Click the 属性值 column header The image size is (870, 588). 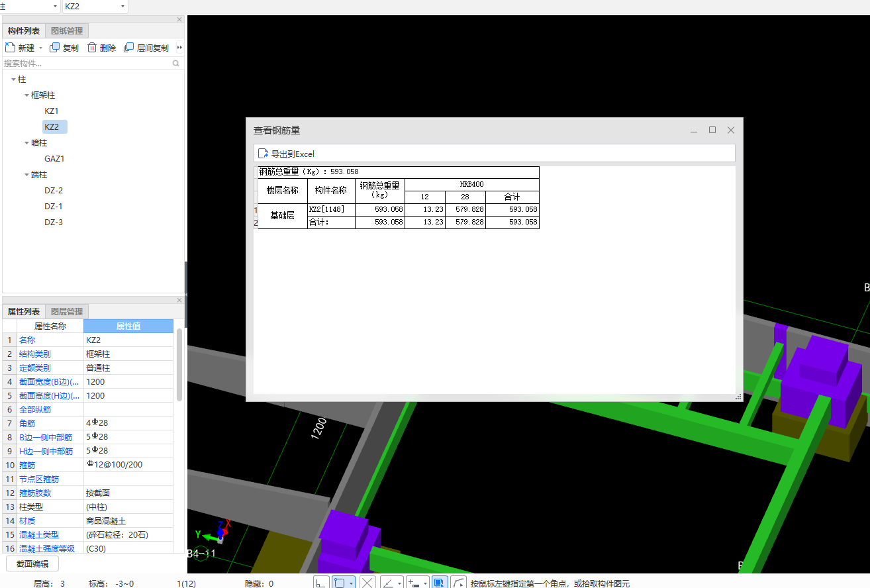tap(128, 326)
